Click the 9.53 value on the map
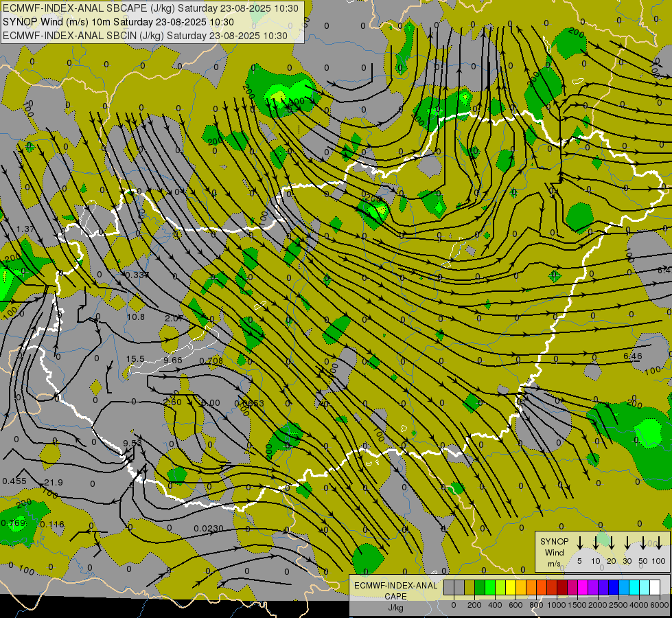The height and width of the screenshot is (618, 672). 132,444
